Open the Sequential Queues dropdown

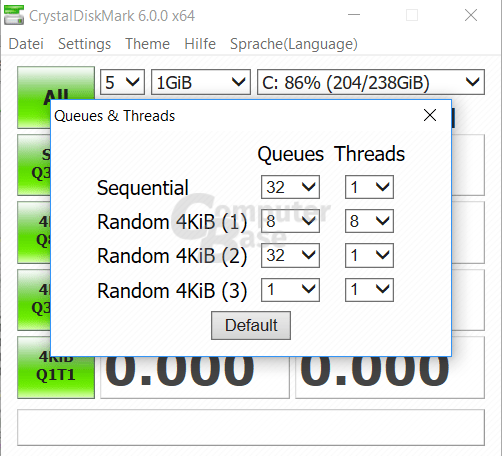[x=290, y=187]
